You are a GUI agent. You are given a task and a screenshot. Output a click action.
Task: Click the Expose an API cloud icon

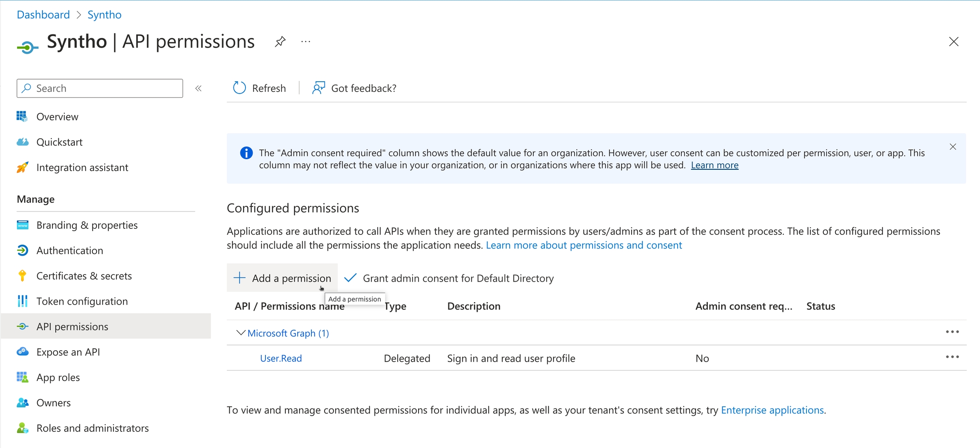point(23,352)
